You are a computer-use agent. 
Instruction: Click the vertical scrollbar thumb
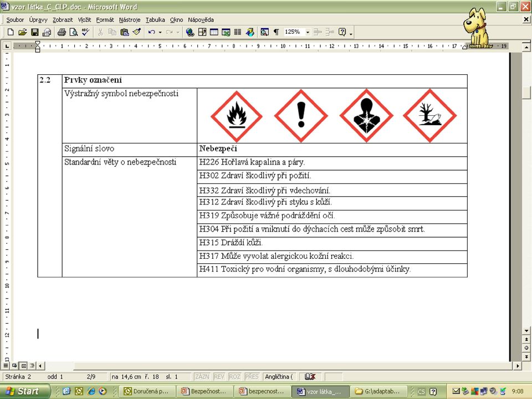coord(526,93)
